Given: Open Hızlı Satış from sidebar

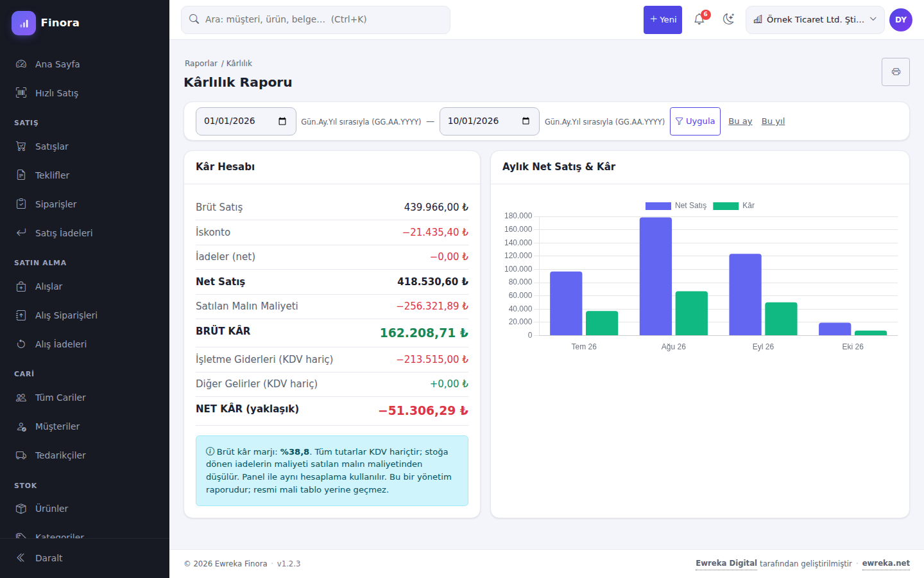Looking at the screenshot, I should (85, 93).
